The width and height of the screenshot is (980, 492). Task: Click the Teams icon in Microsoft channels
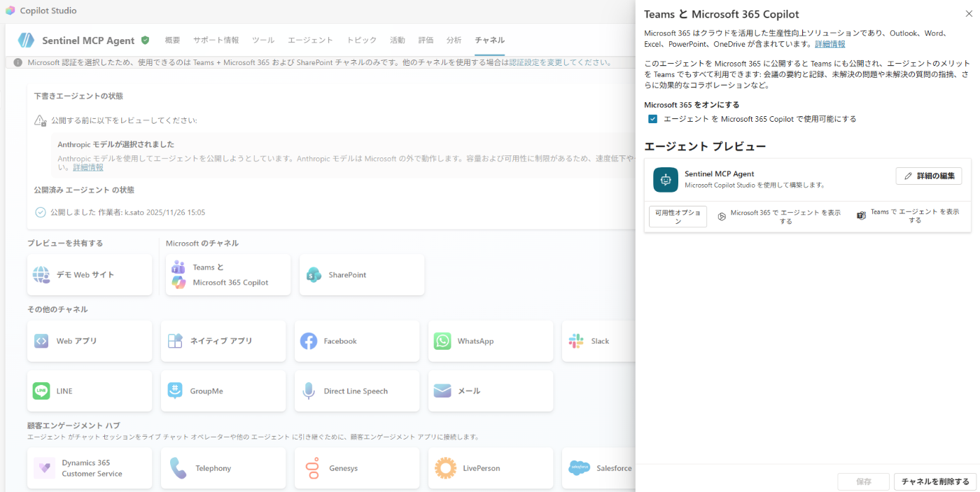(178, 267)
